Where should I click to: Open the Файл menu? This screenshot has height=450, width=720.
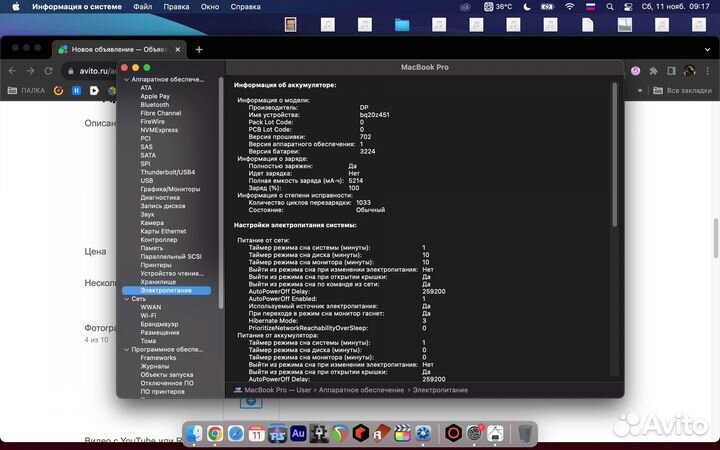click(x=143, y=6)
